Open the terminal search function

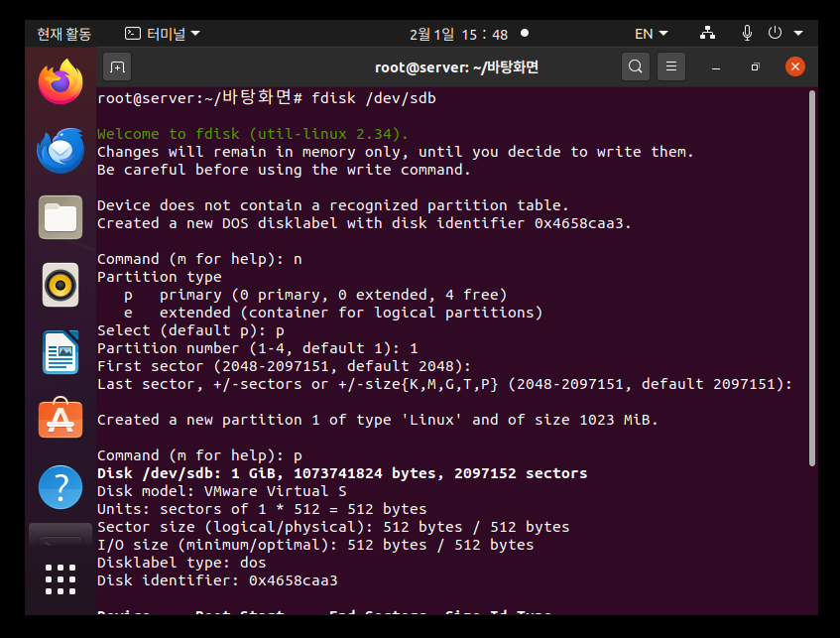(635, 66)
